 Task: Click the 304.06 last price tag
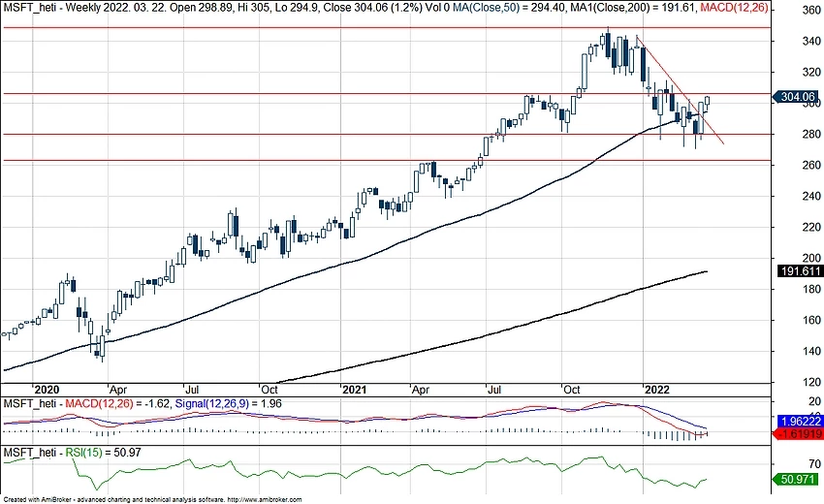799,96
